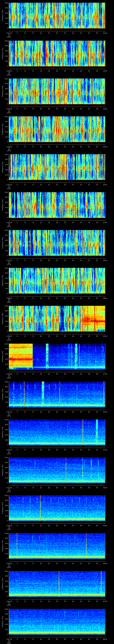Click the vertical spike near second 31 in 5:46:00 panel
Viewport: 114px width, 644px height.
(x=59, y=584)
